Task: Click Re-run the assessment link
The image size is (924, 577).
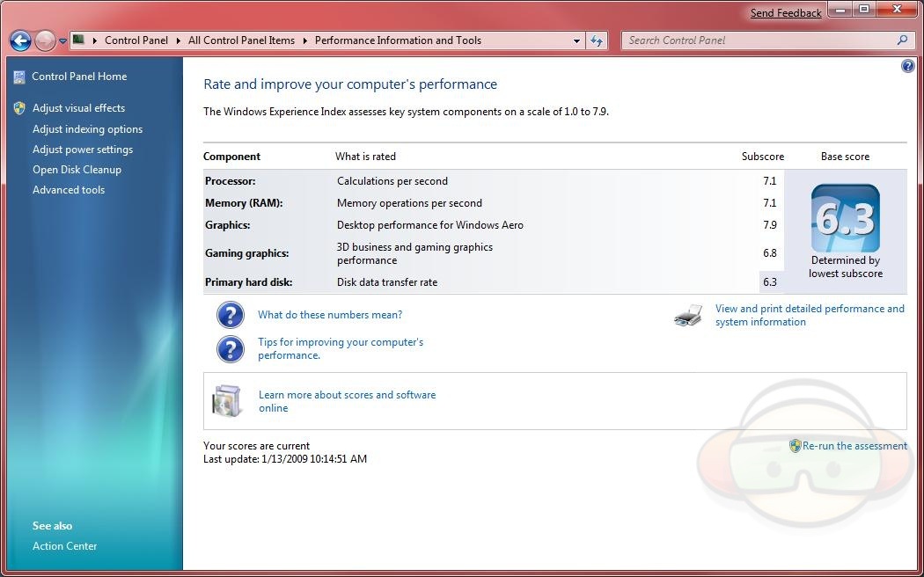Action: pyautogui.click(x=854, y=446)
